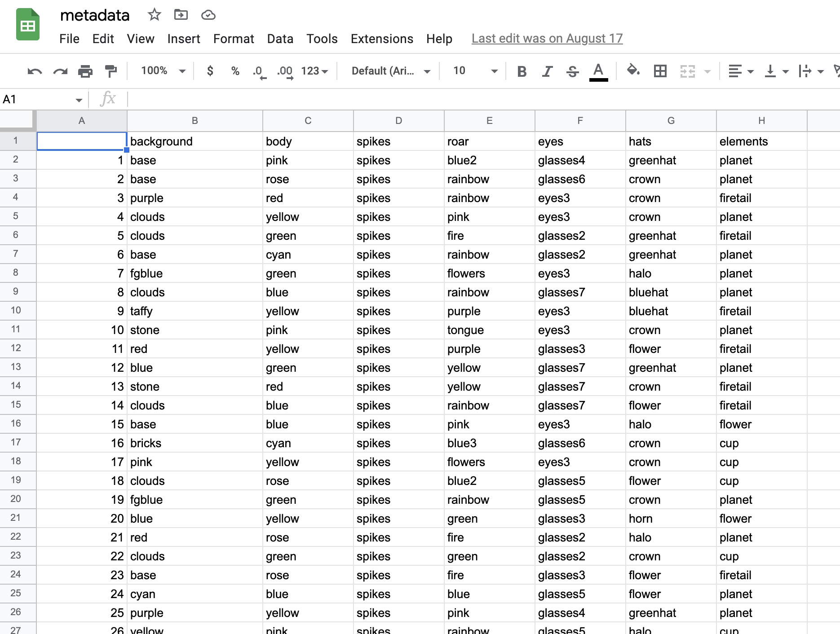Open the Data menu
Screen dimensions: 840x634
280,39
